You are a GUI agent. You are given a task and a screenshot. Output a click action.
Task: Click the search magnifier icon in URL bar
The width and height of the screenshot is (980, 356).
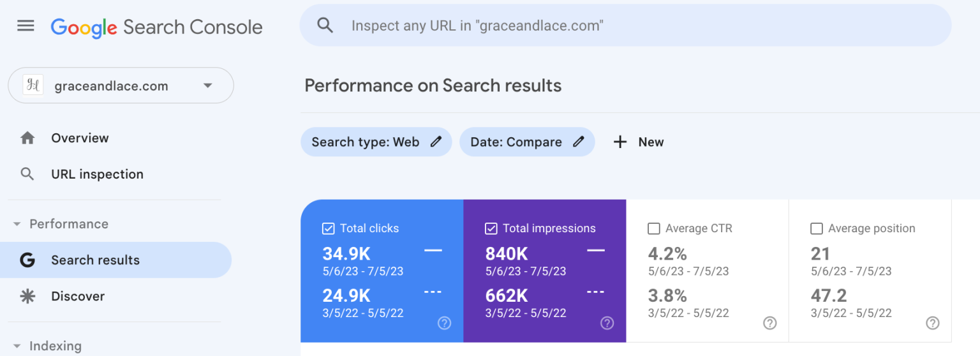pyautogui.click(x=325, y=26)
